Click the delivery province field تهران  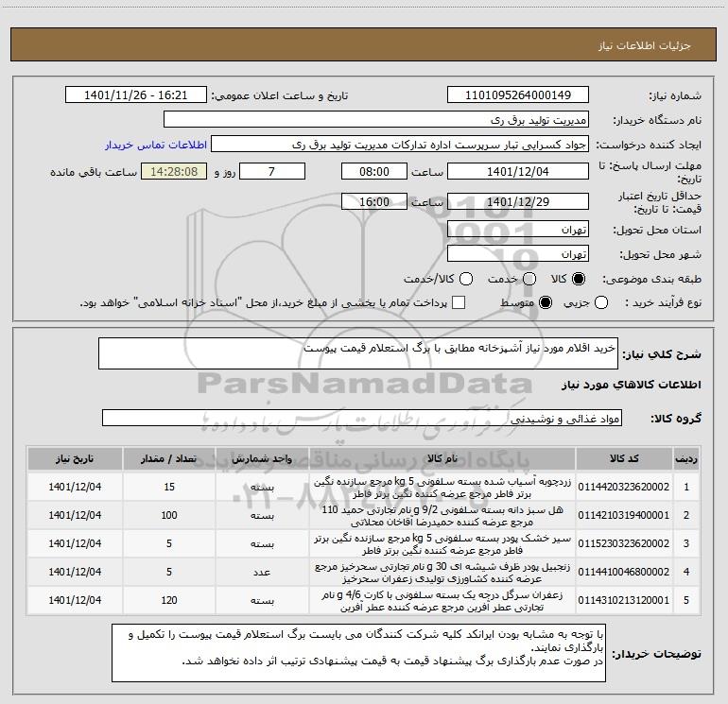(x=518, y=230)
